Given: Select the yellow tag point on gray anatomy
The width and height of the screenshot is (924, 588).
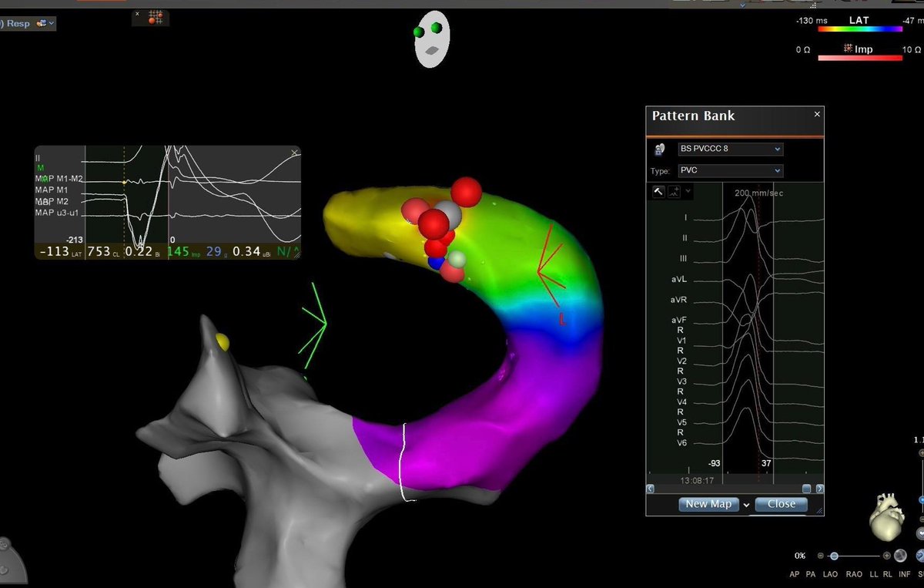Looking at the screenshot, I should point(223,341).
